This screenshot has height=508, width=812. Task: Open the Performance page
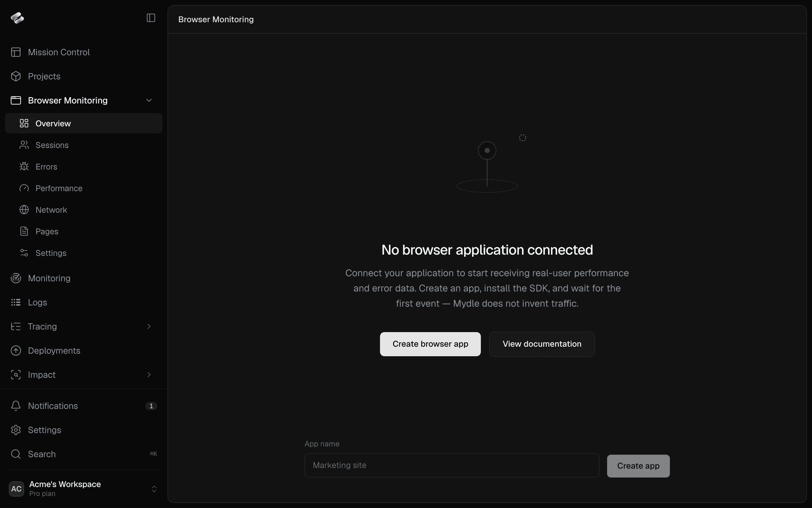(83, 188)
